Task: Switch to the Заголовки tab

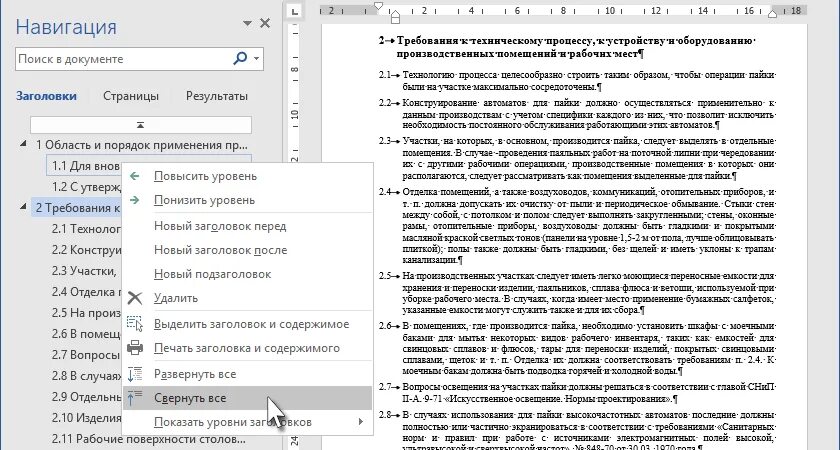Action: point(46,96)
